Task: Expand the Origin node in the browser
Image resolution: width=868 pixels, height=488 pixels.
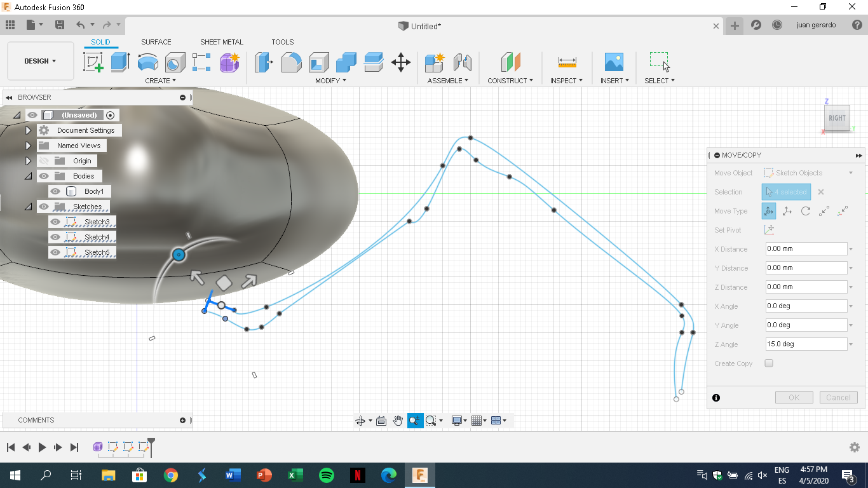Action: (x=28, y=160)
